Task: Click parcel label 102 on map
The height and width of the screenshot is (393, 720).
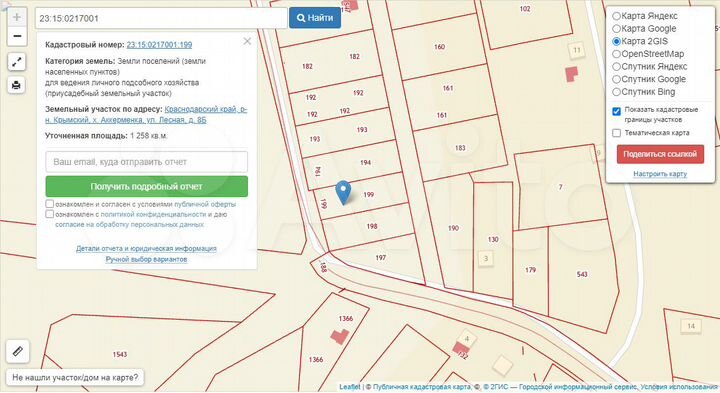Action: pos(525,9)
